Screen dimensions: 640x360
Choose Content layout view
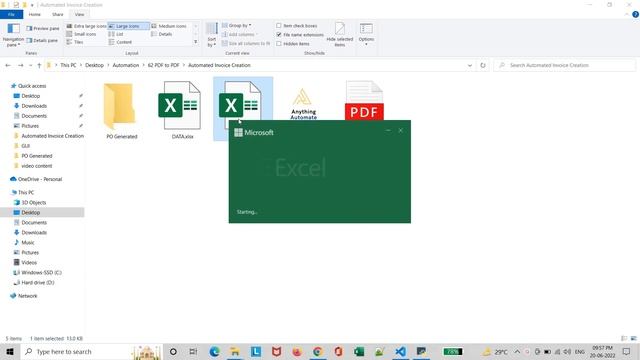(x=120, y=42)
